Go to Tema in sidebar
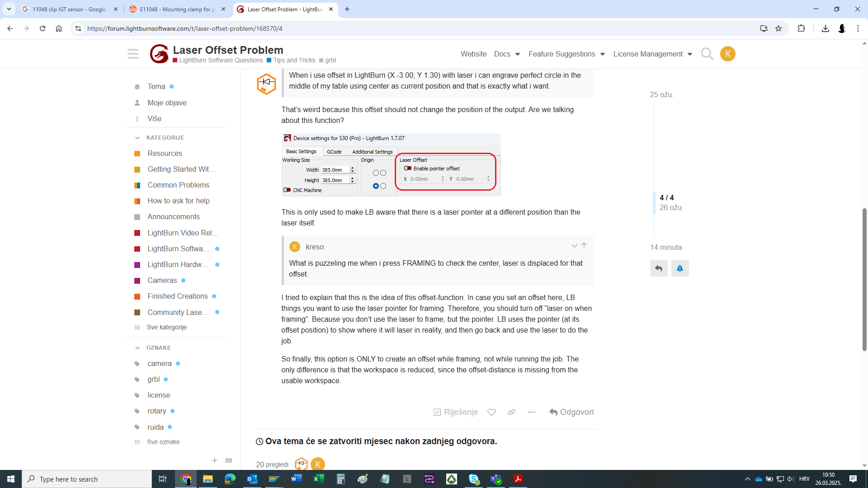Screen dimensions: 868x488 click(x=156, y=87)
